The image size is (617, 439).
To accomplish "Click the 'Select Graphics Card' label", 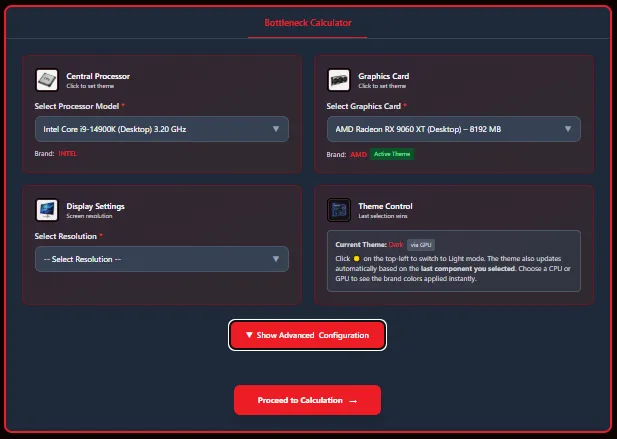I will (364, 106).
